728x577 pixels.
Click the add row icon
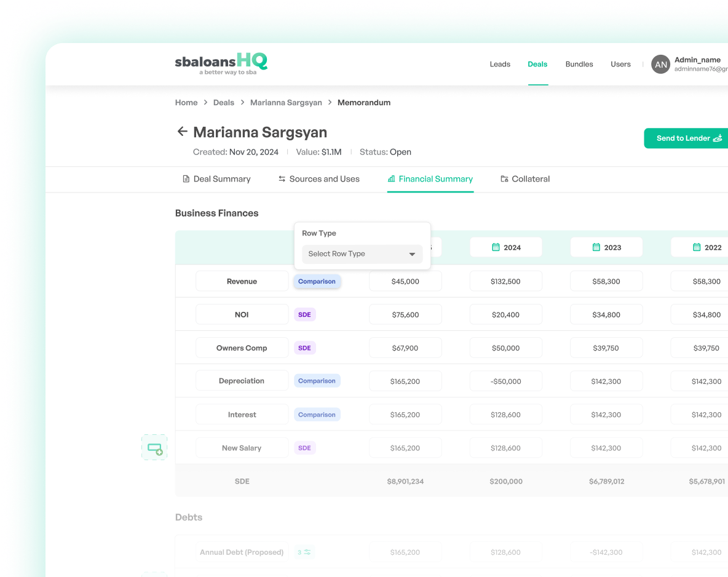coord(154,448)
